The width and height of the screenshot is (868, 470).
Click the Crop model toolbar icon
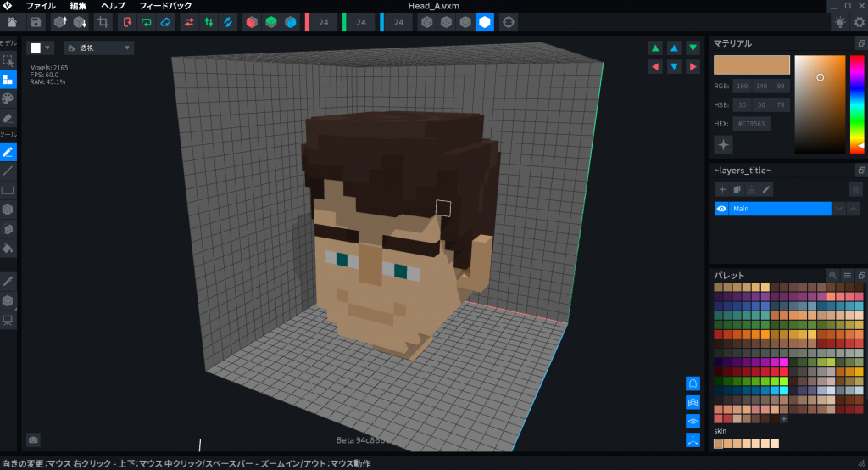(x=103, y=22)
